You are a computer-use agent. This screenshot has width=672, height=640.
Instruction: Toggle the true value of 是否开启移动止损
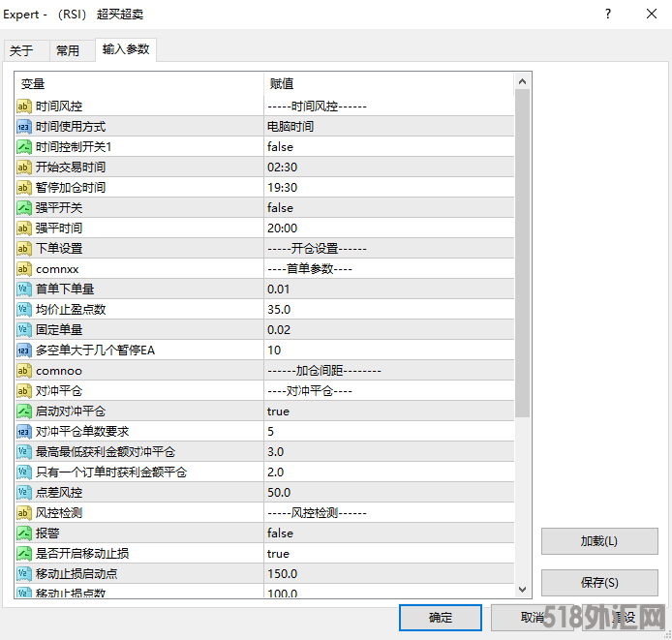point(388,554)
